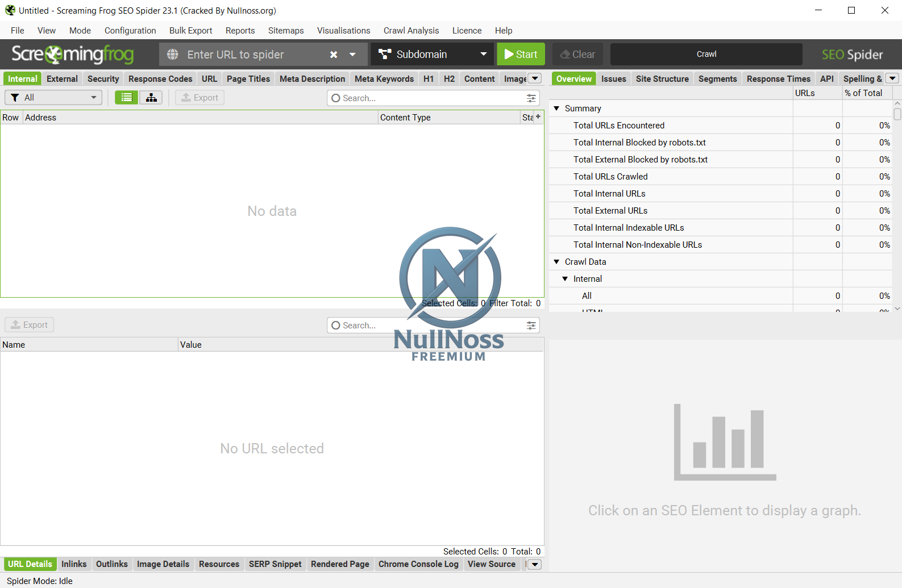
Task: Clear the URL input with the X icon
Action: (334, 55)
